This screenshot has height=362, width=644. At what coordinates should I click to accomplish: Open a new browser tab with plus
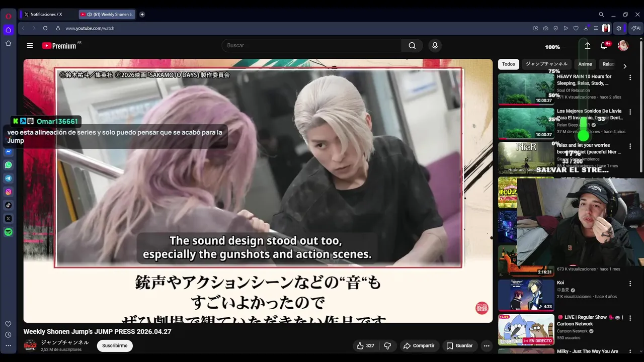click(142, 15)
